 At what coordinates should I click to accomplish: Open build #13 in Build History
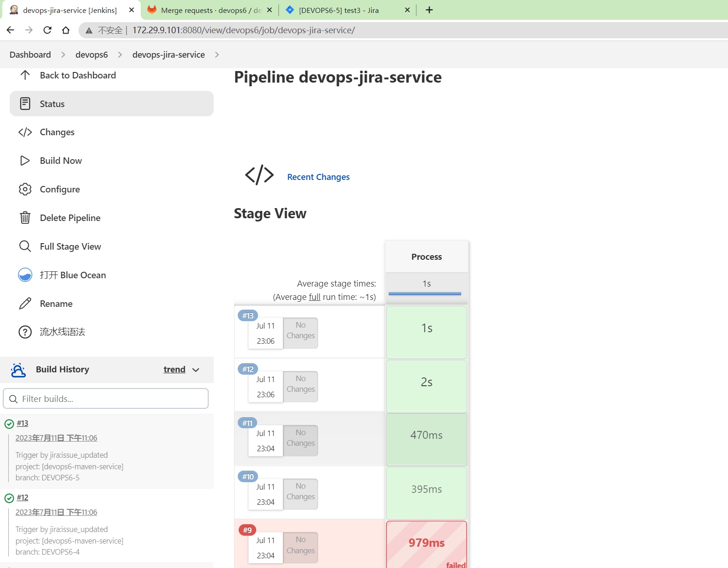(23, 423)
